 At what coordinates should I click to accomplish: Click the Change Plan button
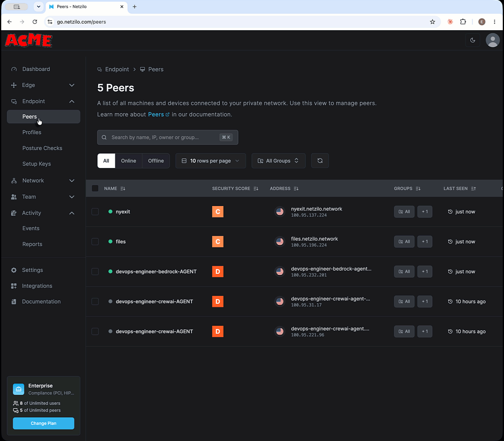(x=43, y=423)
